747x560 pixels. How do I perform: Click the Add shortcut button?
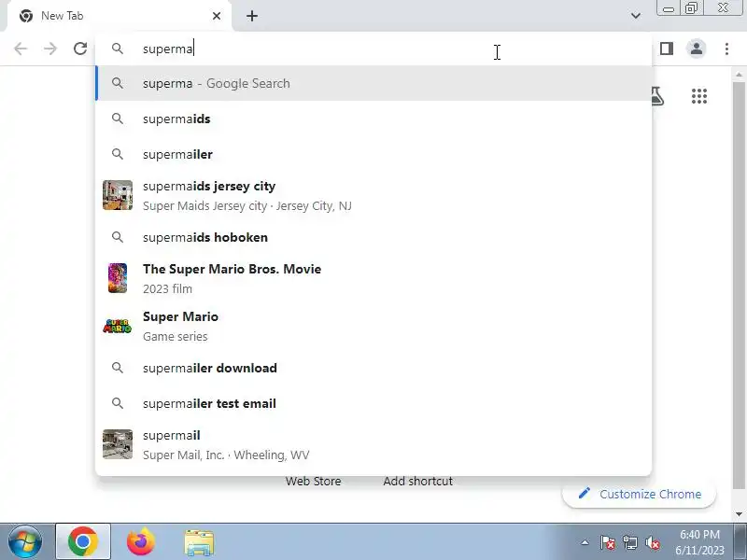pos(417,482)
